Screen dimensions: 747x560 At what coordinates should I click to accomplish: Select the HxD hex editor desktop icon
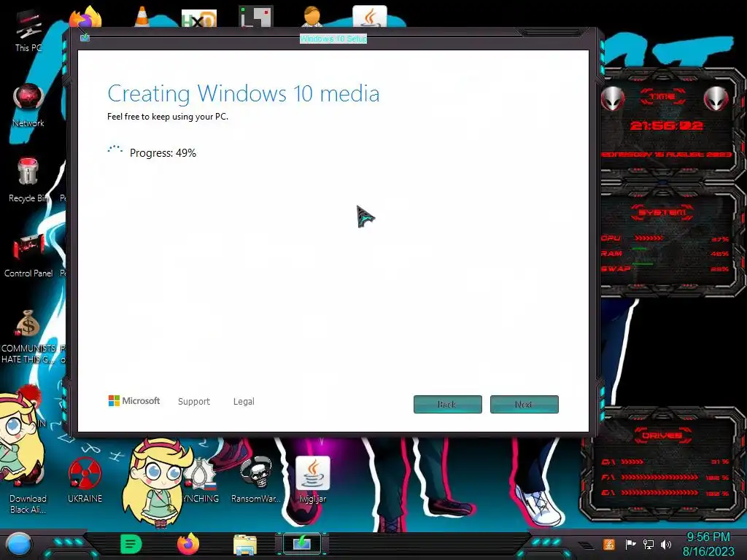tap(199, 18)
